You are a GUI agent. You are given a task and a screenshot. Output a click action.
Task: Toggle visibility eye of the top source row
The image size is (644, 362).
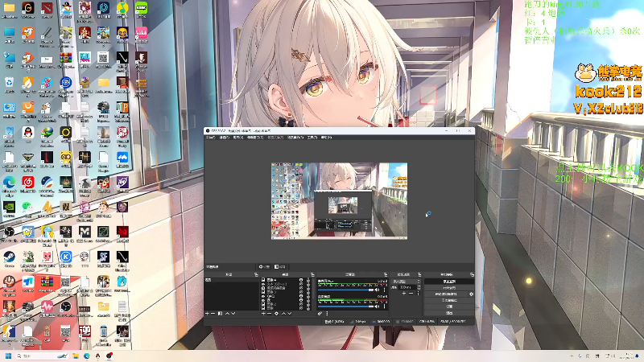coord(301,280)
